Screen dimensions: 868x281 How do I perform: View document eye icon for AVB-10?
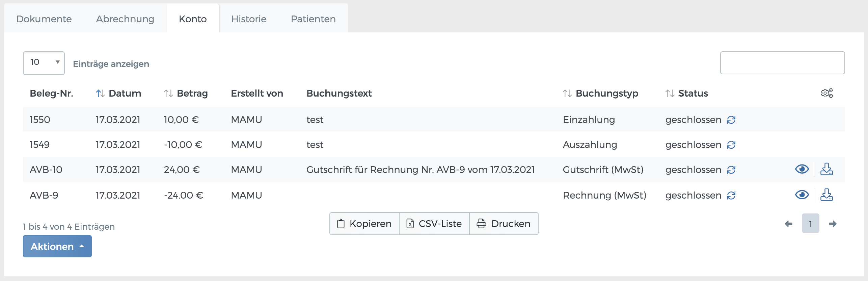pos(802,169)
